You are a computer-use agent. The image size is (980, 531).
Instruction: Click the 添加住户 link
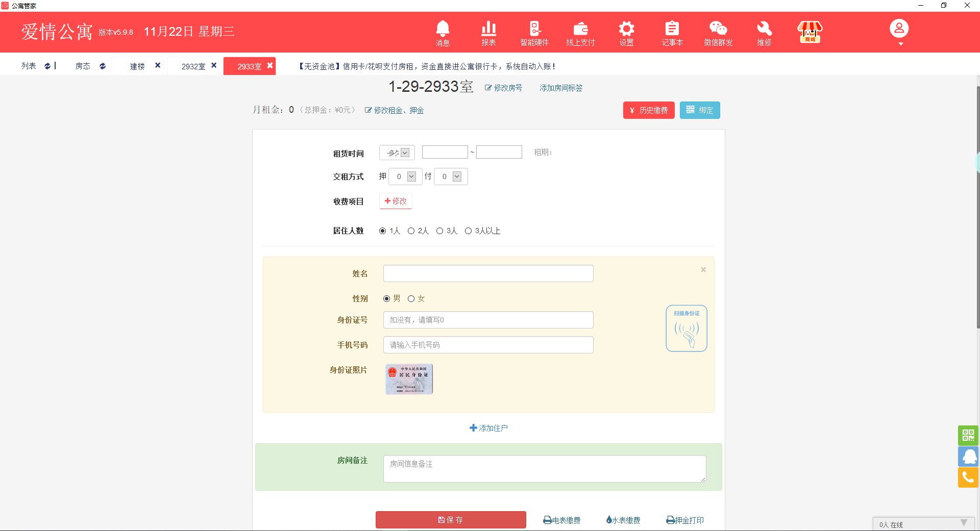tap(488, 428)
